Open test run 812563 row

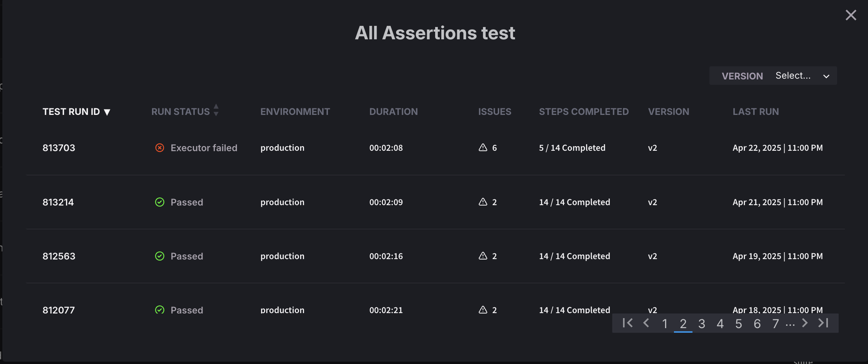point(59,256)
